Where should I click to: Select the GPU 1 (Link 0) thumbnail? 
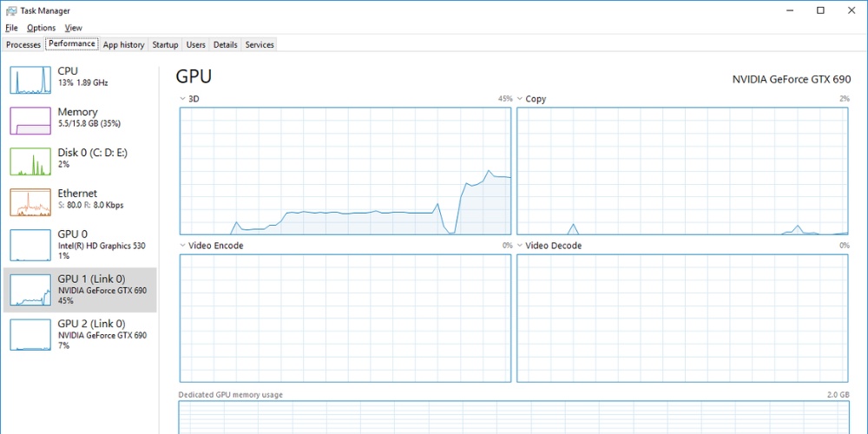pos(31,290)
